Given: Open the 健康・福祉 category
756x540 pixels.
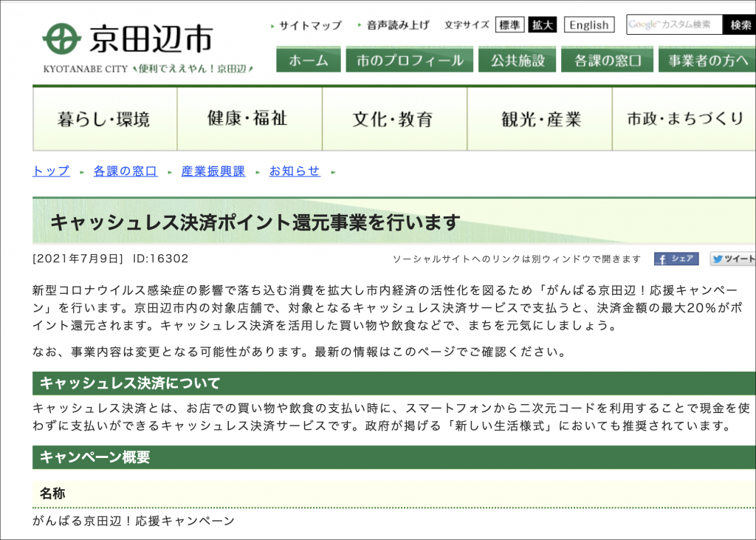Looking at the screenshot, I should point(247,119).
